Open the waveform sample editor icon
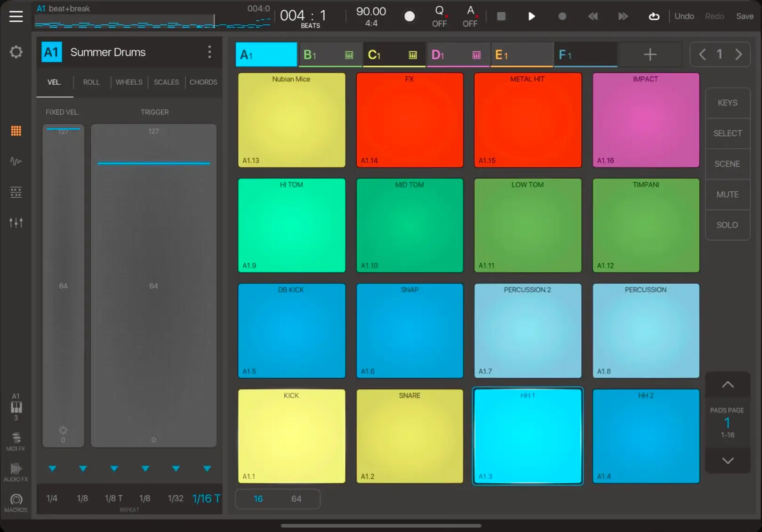This screenshot has width=762, height=532. point(16,161)
